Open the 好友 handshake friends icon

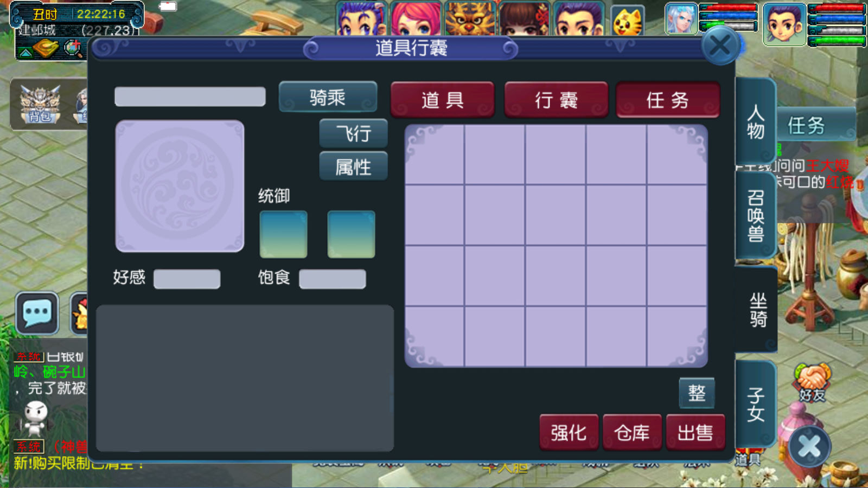(812, 382)
